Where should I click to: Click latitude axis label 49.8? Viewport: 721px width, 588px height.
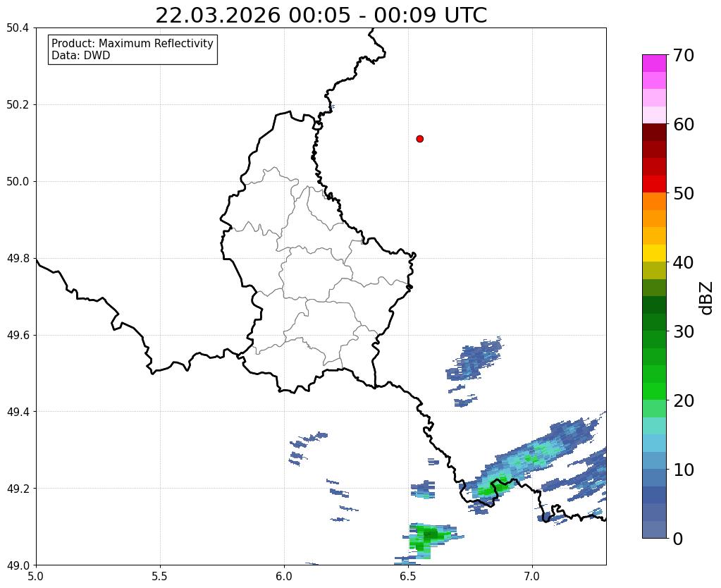pyautogui.click(x=18, y=259)
